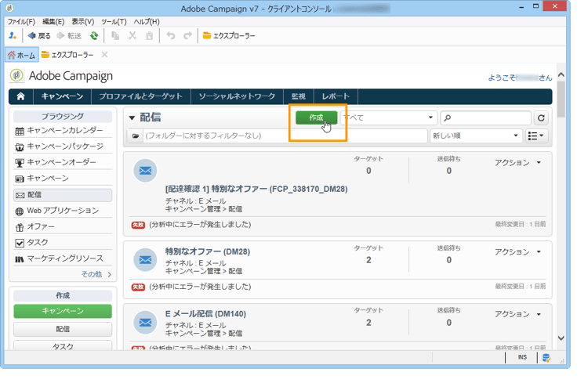Open the 編集(E) menu
This screenshot has height=383, width=588.
tap(53, 22)
